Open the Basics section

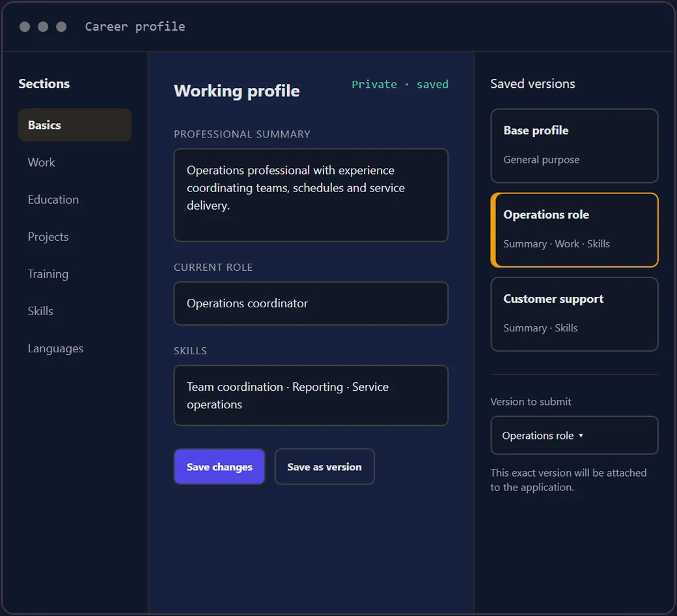click(75, 125)
